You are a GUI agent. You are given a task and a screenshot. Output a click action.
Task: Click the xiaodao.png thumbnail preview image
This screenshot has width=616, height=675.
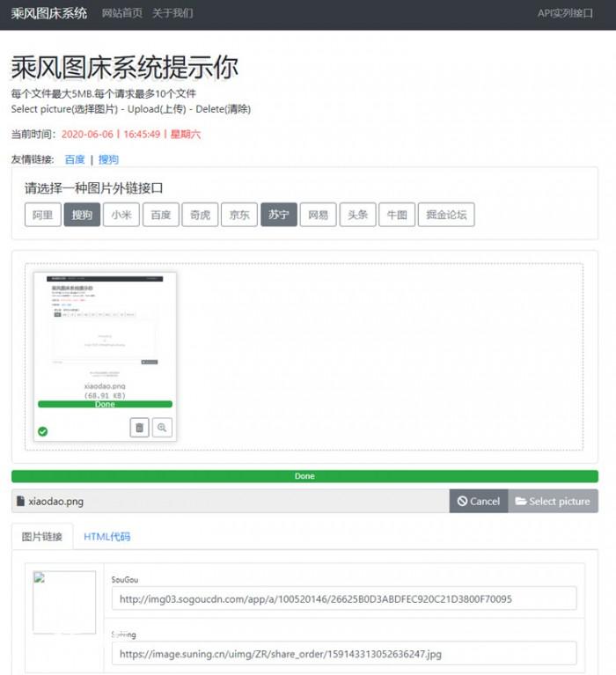[105, 326]
